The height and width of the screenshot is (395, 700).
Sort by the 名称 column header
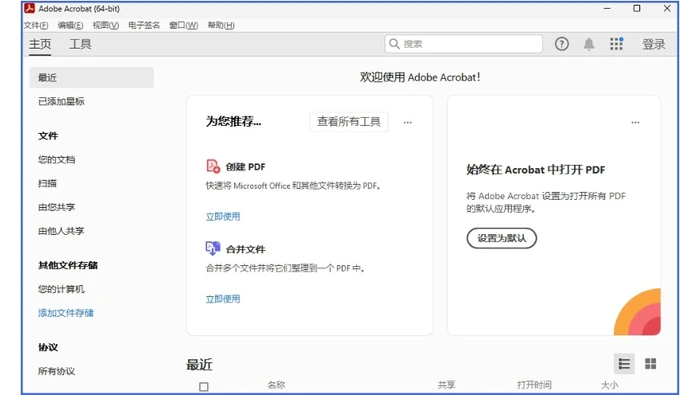(276, 385)
